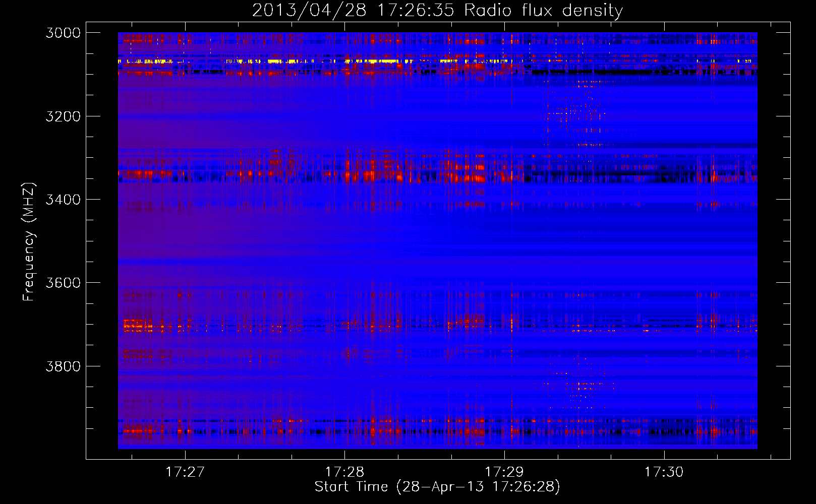Click the 17:28 time tick label
The height and width of the screenshot is (504, 816).
pos(344,472)
